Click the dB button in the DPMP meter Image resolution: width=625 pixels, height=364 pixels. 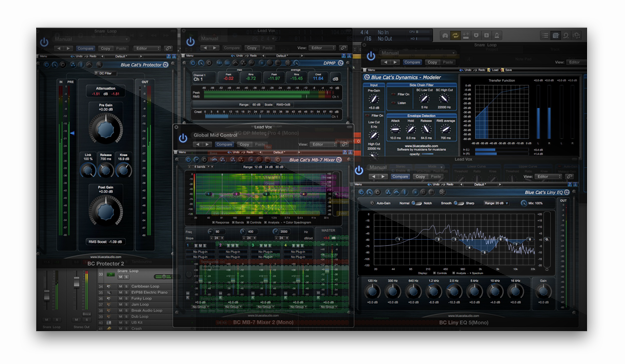click(336, 79)
